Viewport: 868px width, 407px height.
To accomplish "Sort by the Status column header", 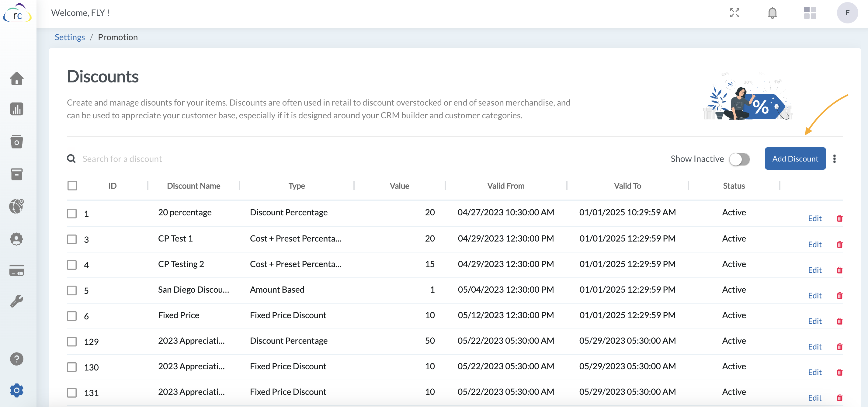I will pos(734,186).
